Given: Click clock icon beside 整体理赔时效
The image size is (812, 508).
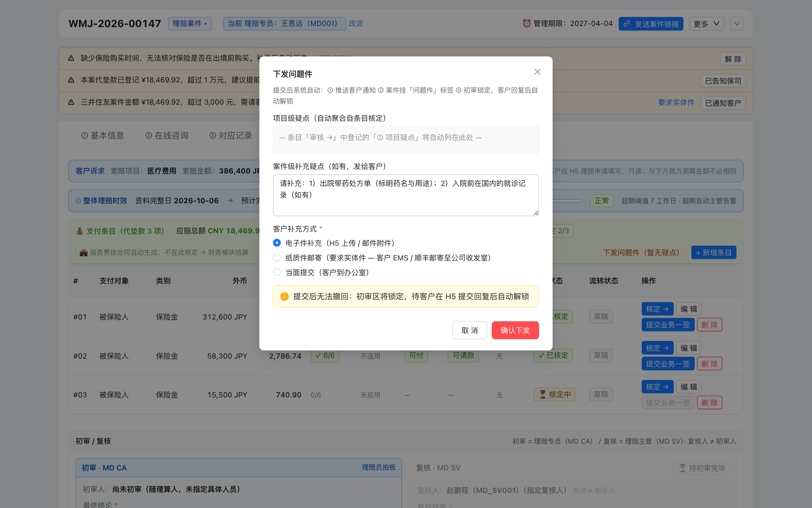Looking at the screenshot, I should 79,201.
